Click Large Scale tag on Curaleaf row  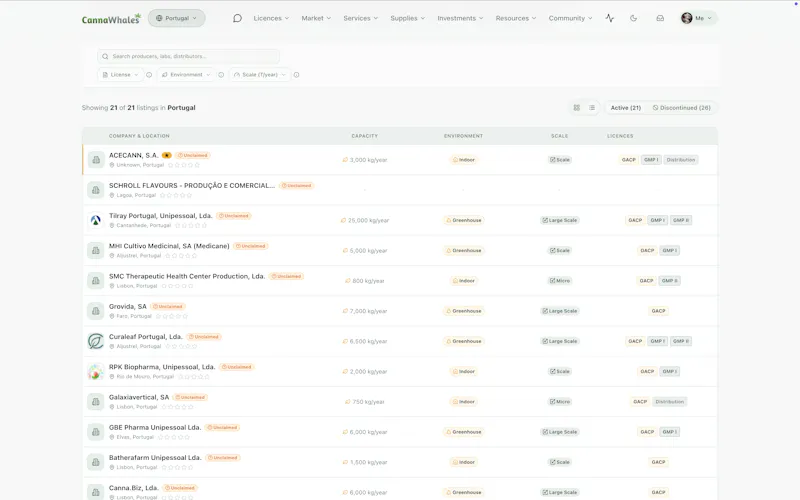pos(560,341)
